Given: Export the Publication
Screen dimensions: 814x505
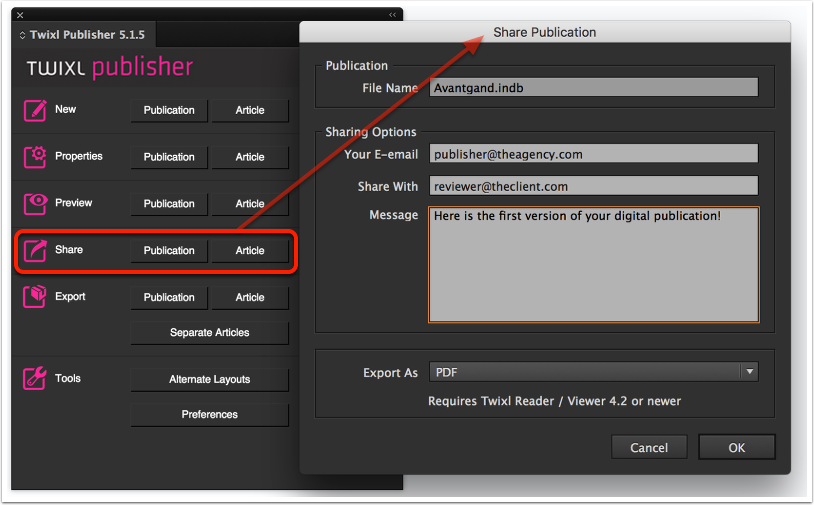Looking at the screenshot, I should [x=169, y=297].
